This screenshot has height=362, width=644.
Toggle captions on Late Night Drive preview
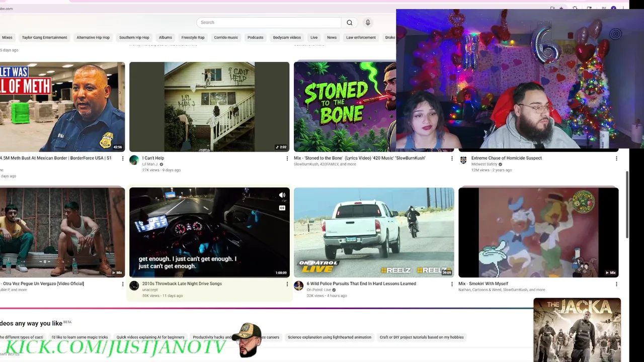coord(282,208)
